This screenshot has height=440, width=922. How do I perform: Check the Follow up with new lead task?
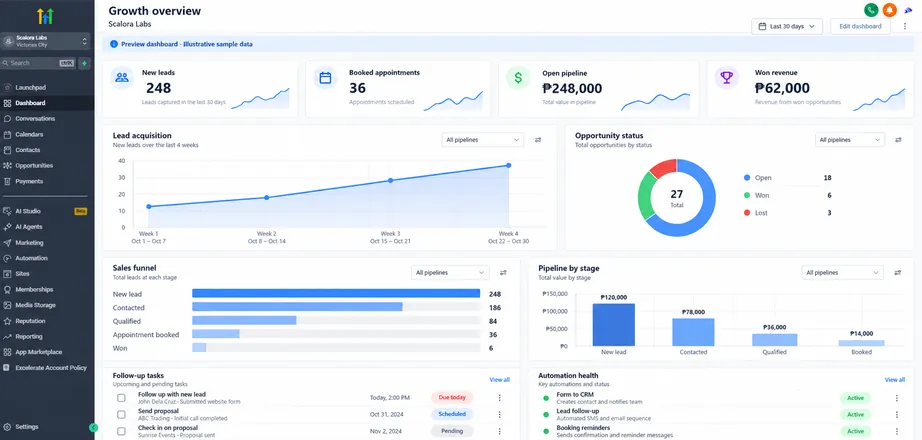121,398
